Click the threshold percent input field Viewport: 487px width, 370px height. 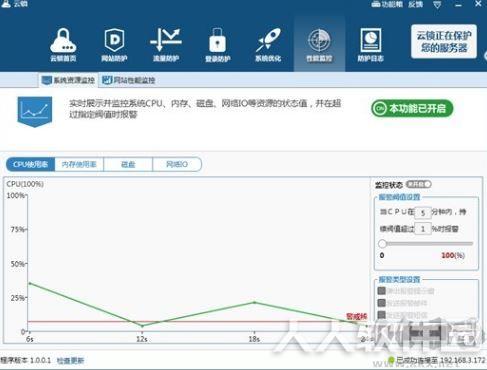pyautogui.click(x=423, y=229)
